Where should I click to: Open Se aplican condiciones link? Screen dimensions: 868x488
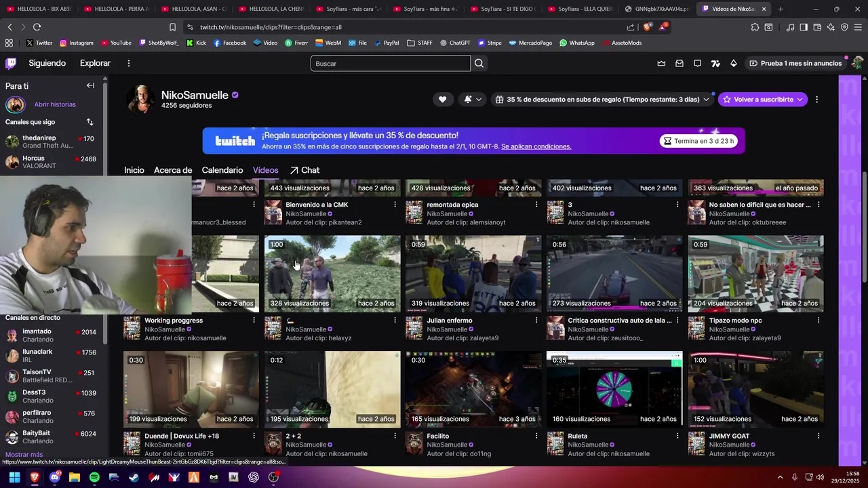click(536, 146)
